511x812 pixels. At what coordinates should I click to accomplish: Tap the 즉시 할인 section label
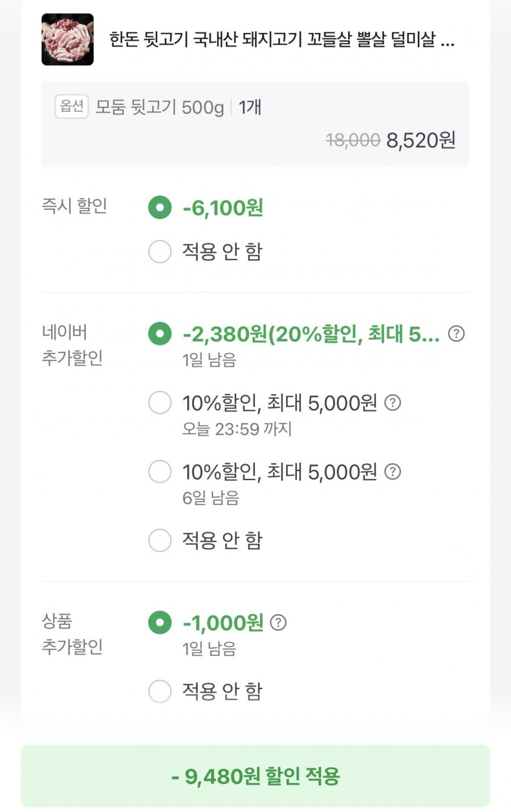[x=74, y=206]
